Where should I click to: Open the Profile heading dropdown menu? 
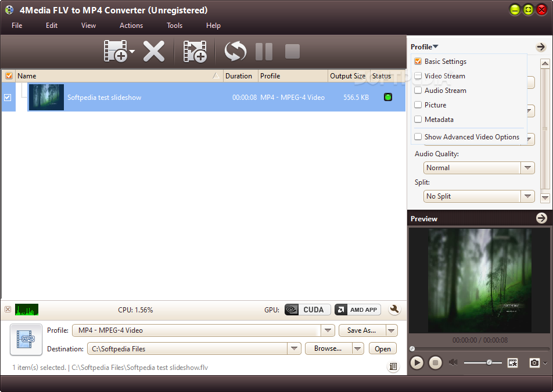424,46
